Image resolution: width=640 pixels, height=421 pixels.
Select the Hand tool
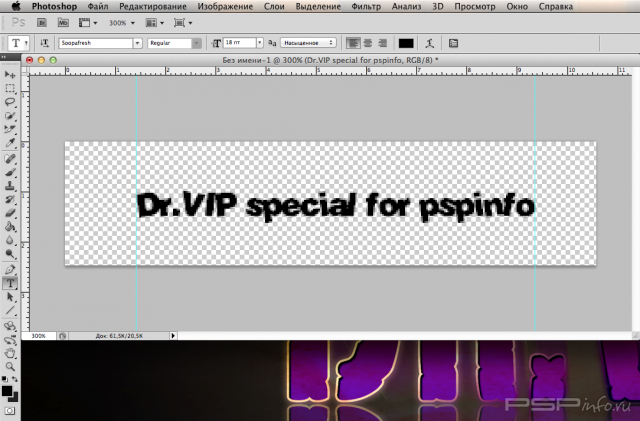pyautogui.click(x=10, y=353)
